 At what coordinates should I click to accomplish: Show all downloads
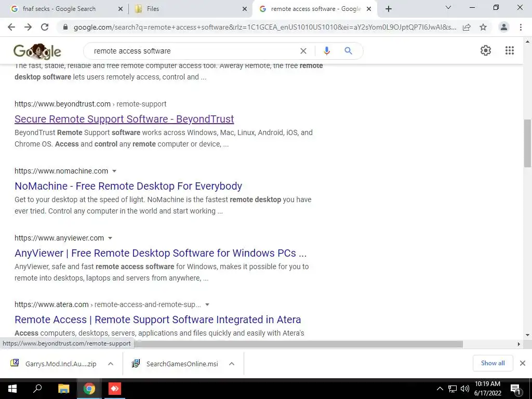click(x=493, y=363)
